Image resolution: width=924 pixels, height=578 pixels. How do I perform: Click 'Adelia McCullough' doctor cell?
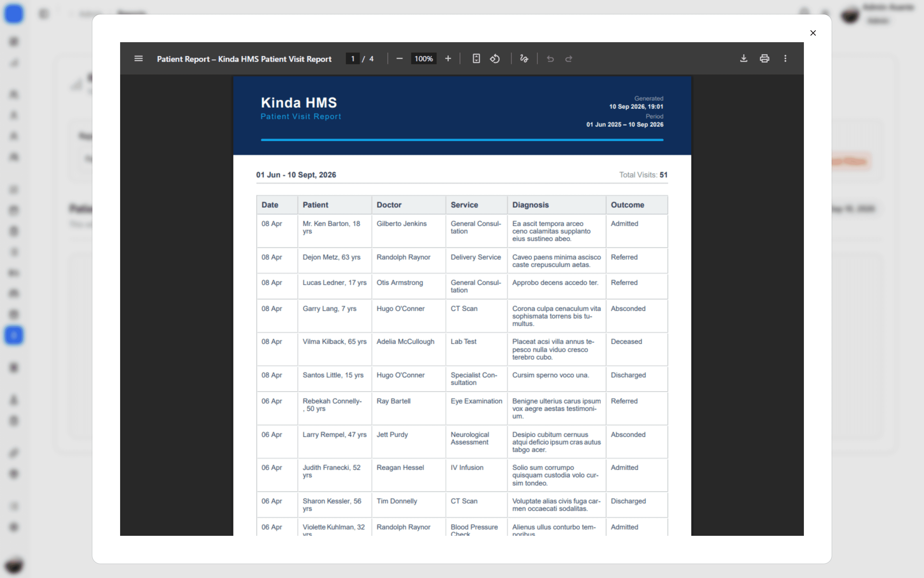(x=409, y=349)
